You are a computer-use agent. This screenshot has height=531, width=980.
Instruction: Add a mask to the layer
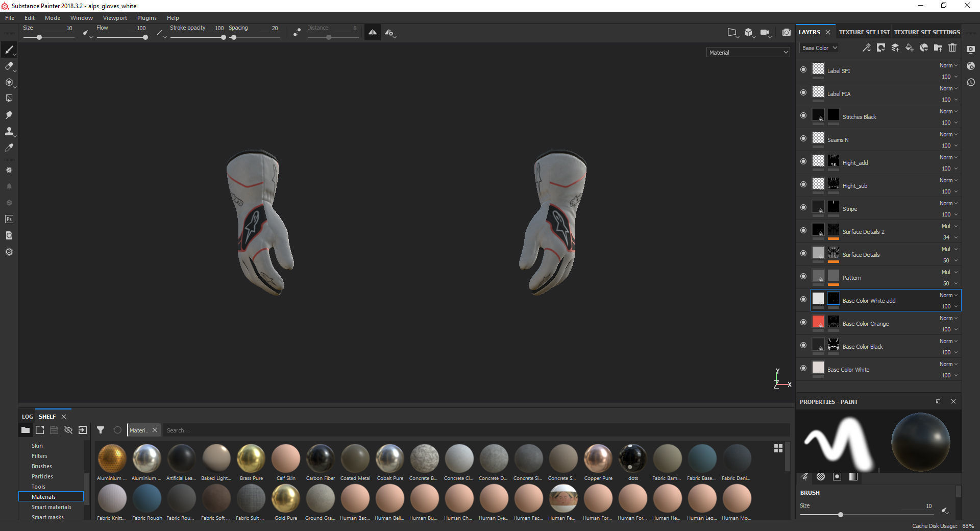[881, 48]
